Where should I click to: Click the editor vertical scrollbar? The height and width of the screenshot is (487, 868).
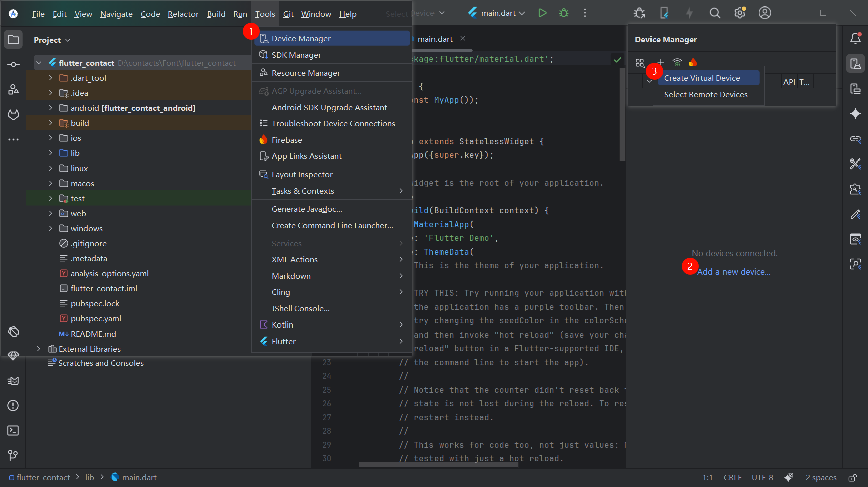622,114
